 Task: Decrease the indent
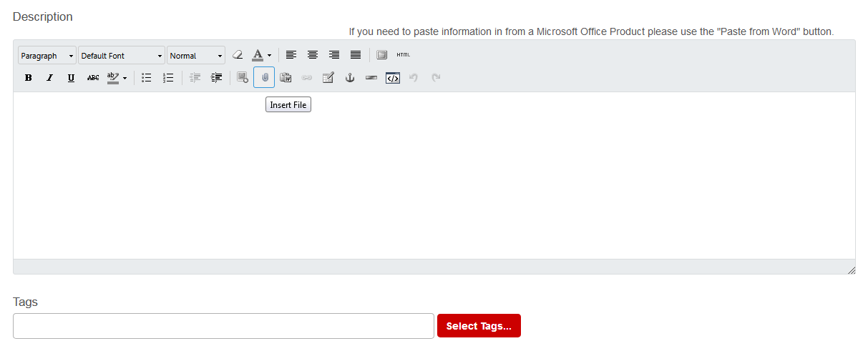(195, 78)
